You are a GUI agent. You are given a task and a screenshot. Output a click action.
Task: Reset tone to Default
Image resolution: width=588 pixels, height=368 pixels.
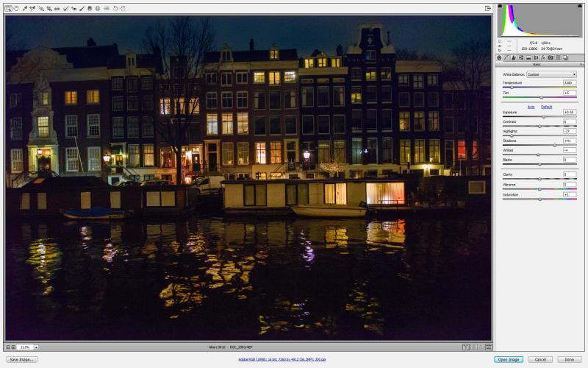coord(546,107)
